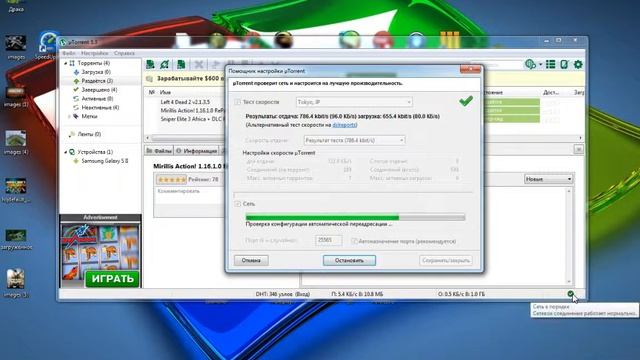Click the green network status icon in status bar
The width and height of the screenshot is (640, 360).
coord(570,293)
